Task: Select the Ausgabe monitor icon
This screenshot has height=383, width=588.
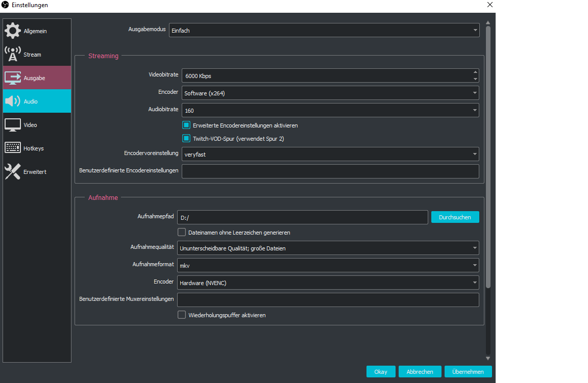Action: (13, 78)
